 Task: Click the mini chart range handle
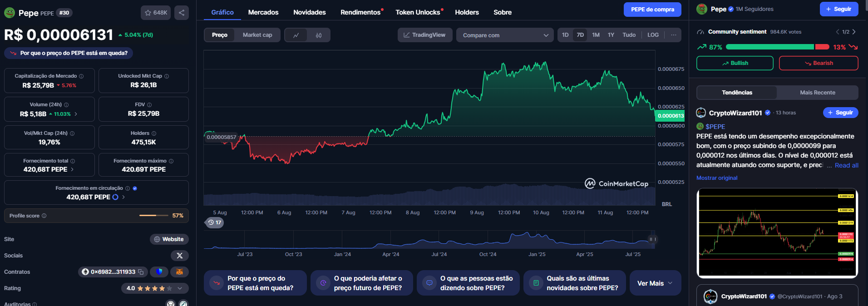[x=652, y=239]
